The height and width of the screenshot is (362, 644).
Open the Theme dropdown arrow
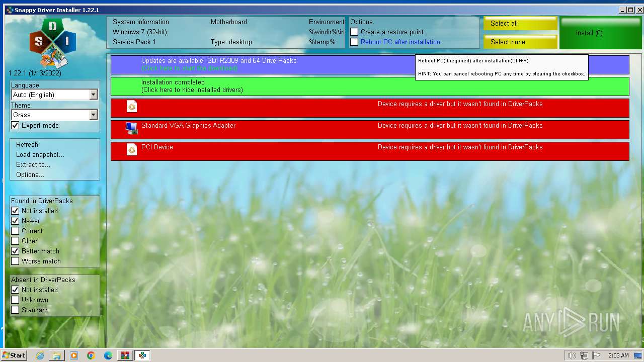pyautogui.click(x=93, y=115)
